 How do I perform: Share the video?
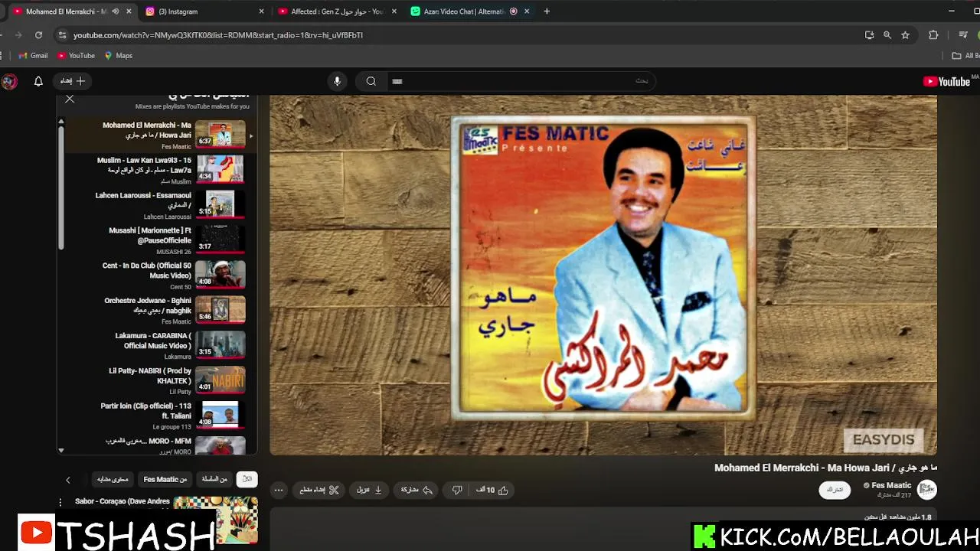point(416,490)
